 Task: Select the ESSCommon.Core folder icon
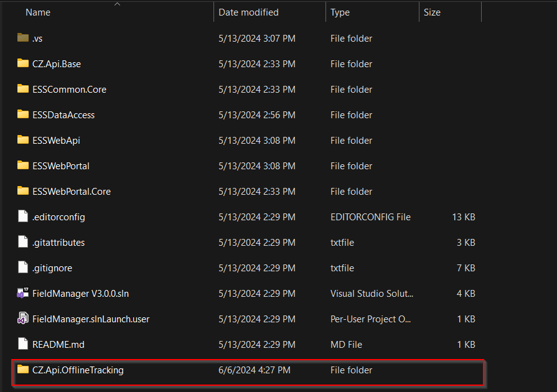[23, 88]
